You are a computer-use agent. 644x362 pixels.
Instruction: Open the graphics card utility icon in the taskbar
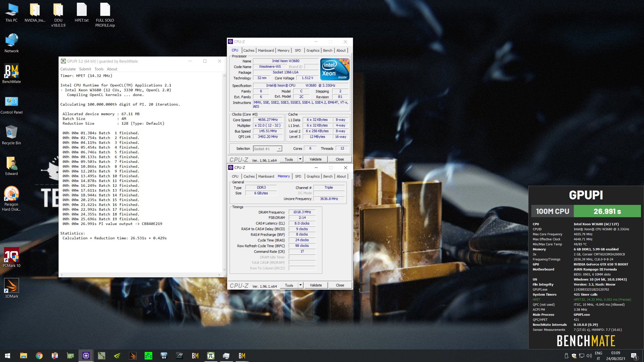tap(70, 355)
